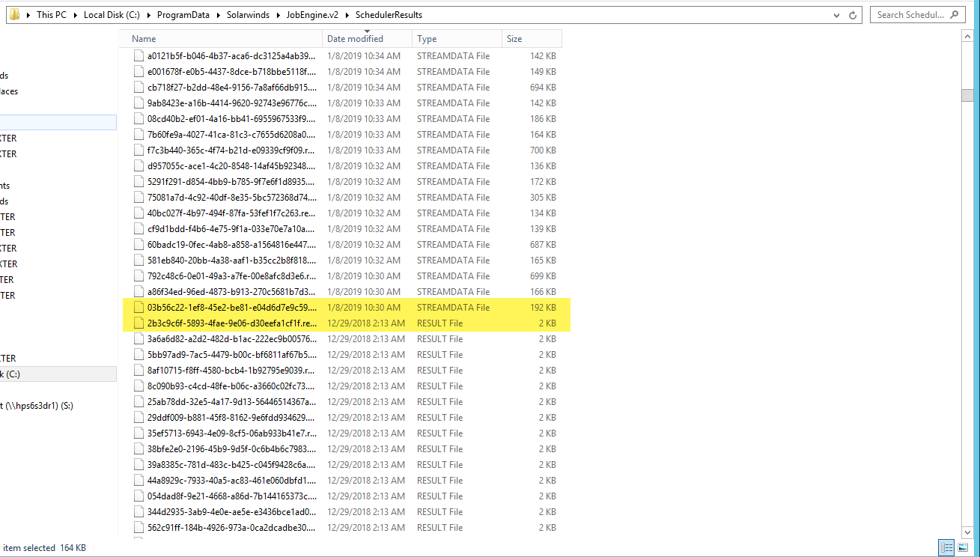Expand the chevron after Local Disk (C:) breadcrumb
Viewport: 980px width, 557px height.
(x=148, y=14)
